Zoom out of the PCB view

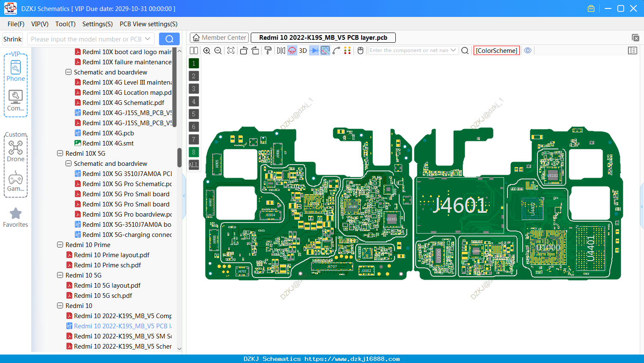(218, 50)
